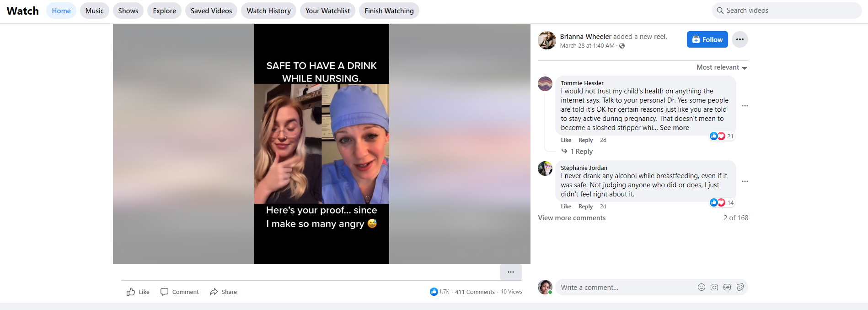The height and width of the screenshot is (310, 868).
Task: Reply to Stephanie Jordan's comment
Action: point(585,207)
